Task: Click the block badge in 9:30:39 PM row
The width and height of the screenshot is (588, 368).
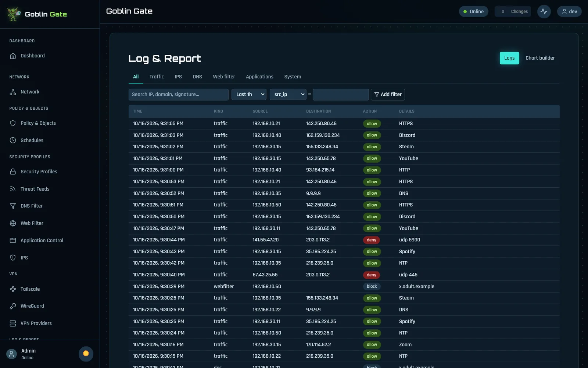Action: click(x=372, y=286)
